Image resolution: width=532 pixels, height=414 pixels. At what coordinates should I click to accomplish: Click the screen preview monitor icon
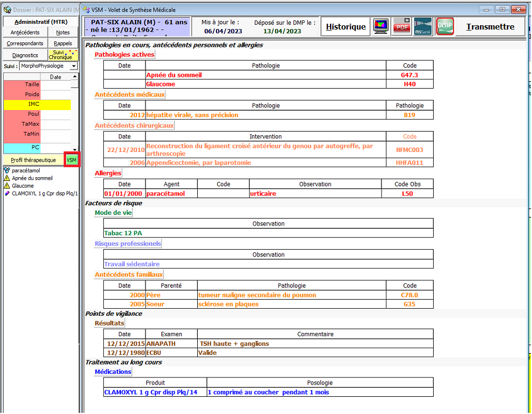(x=380, y=26)
